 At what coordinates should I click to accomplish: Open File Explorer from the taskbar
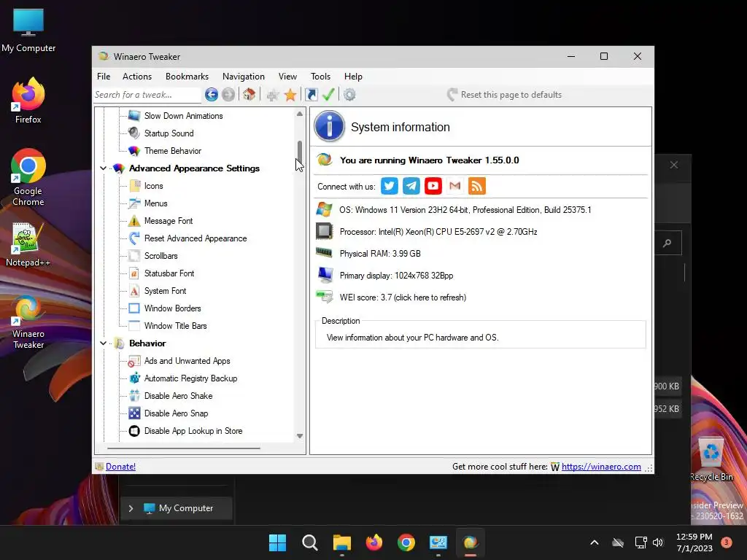point(341,542)
